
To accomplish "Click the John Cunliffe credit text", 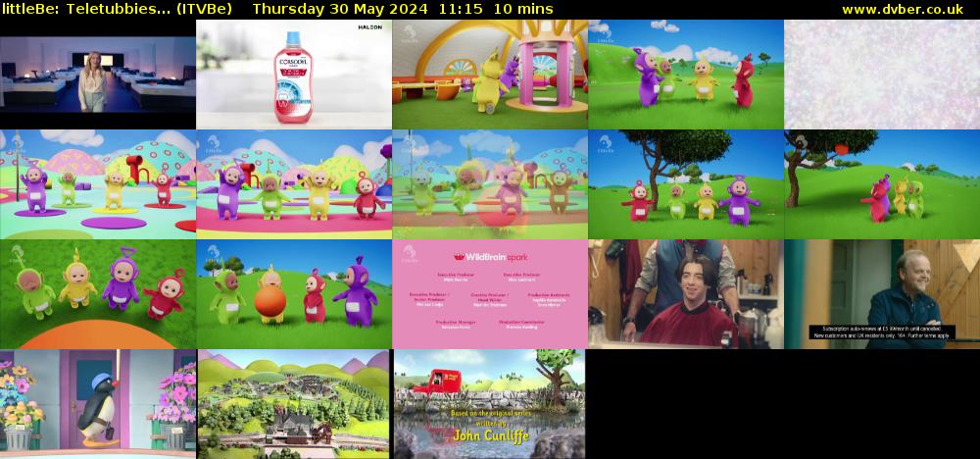I will pyautogui.click(x=491, y=435).
